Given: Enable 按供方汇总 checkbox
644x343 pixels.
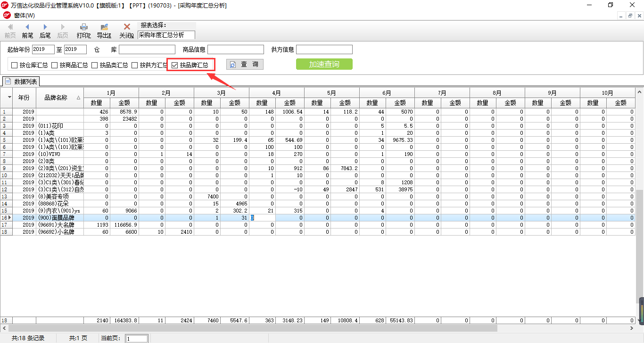Looking at the screenshot, I should [x=135, y=65].
